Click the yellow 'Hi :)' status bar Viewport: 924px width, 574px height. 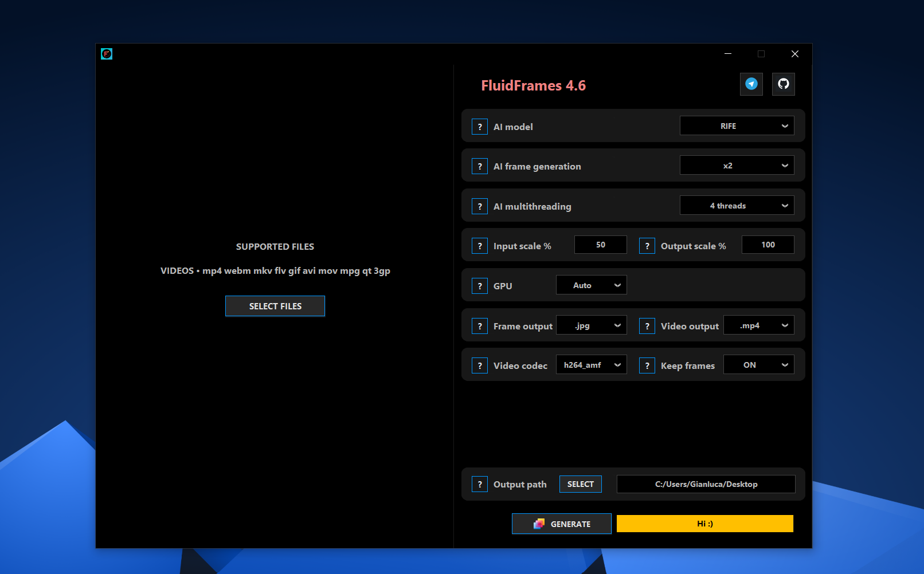coord(705,524)
